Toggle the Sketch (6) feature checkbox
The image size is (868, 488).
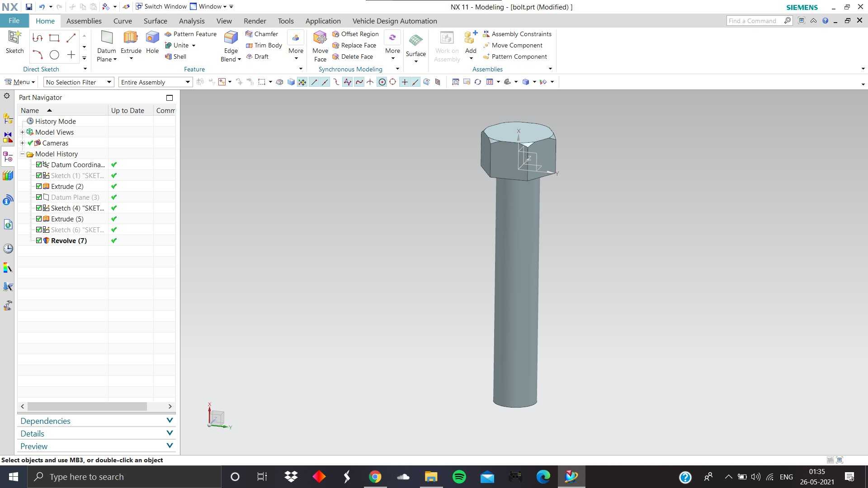click(39, 230)
